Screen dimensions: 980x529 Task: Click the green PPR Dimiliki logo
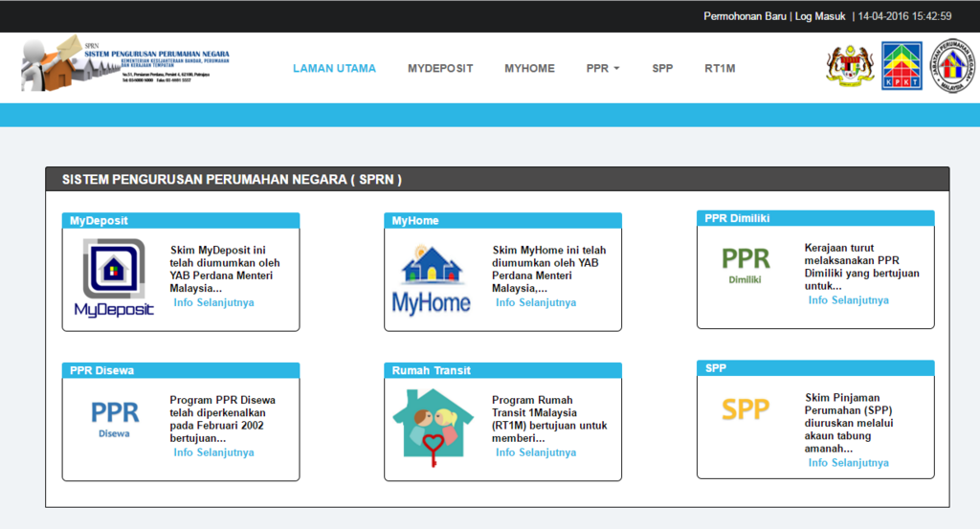745,265
